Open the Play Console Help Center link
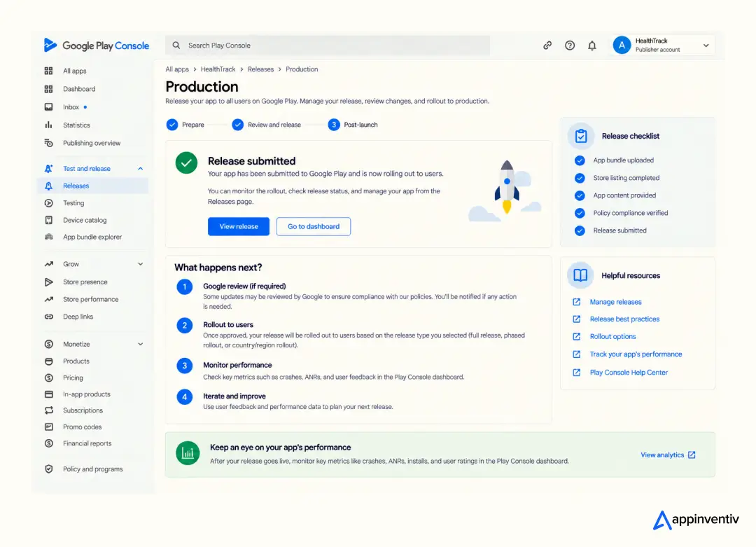The width and height of the screenshot is (756, 547). point(628,373)
